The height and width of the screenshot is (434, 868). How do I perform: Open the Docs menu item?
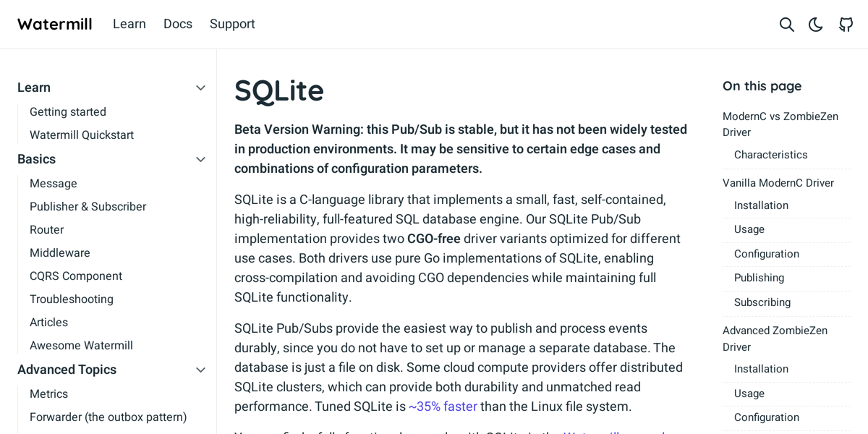178,24
